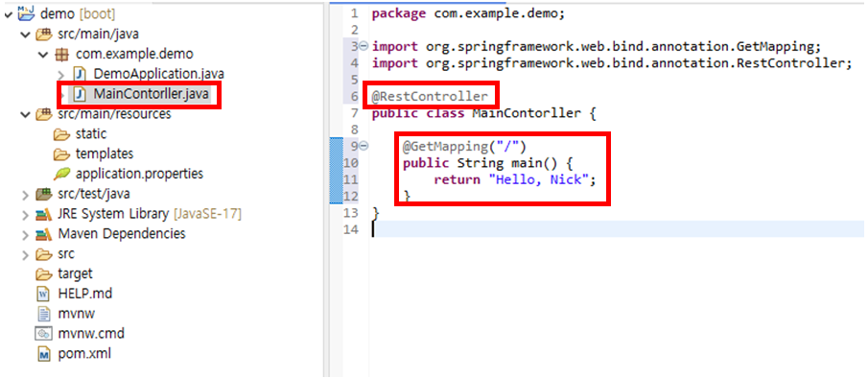Select the mvnw file label
Screen dimensions: 868x378
point(77,314)
